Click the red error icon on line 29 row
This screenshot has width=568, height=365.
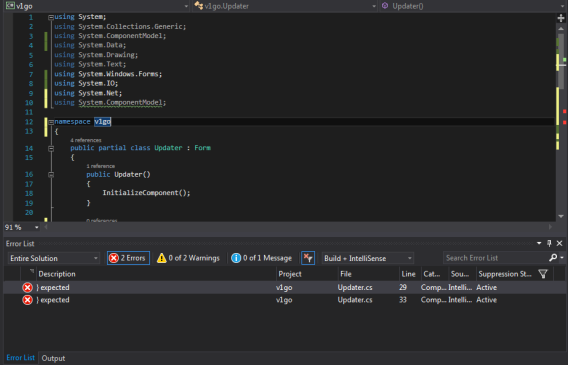[x=28, y=288]
